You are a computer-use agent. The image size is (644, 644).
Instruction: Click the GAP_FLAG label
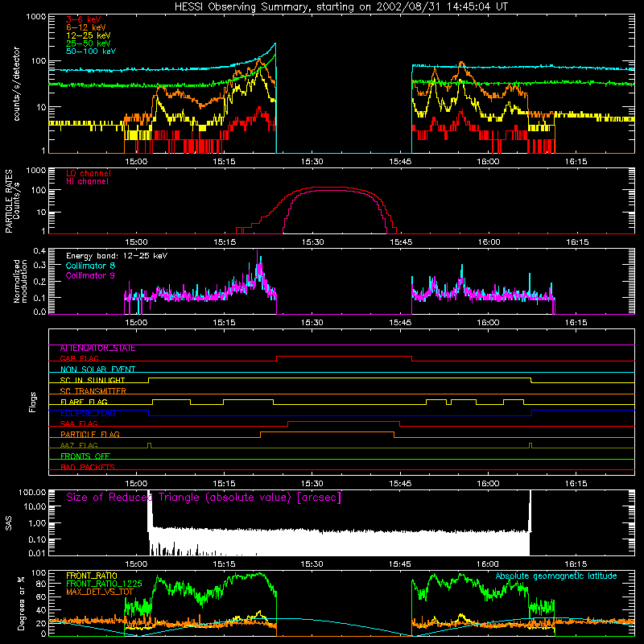79,358
